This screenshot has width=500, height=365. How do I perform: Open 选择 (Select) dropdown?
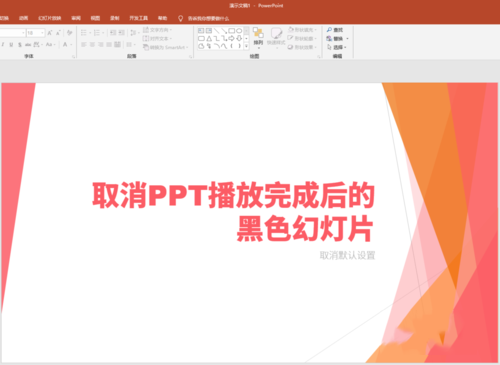pyautogui.click(x=337, y=47)
